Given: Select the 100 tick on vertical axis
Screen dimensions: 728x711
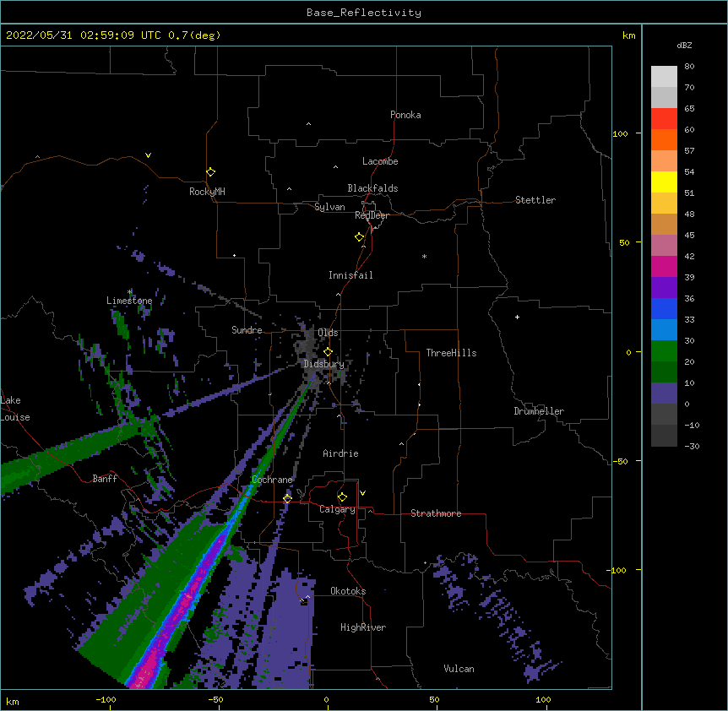Looking at the screenshot, I should click(620, 133).
